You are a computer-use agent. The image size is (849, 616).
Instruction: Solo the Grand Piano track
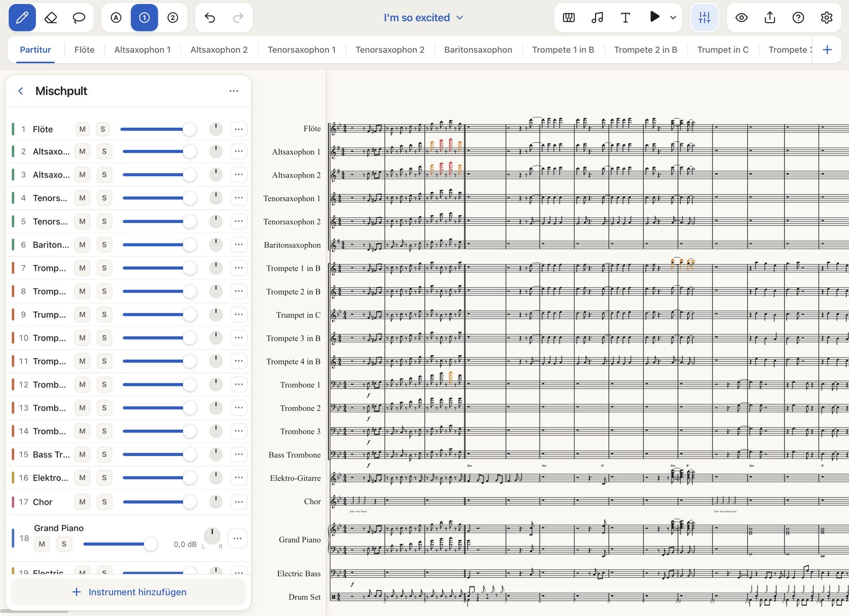click(x=64, y=544)
